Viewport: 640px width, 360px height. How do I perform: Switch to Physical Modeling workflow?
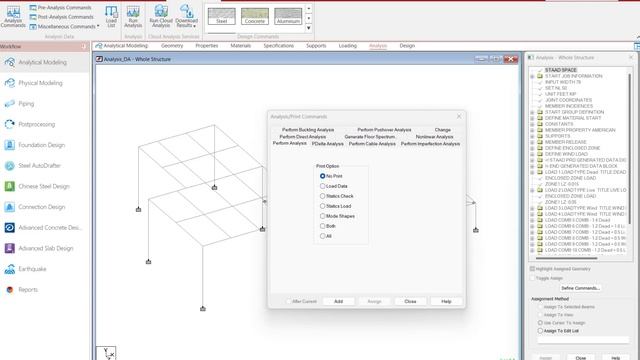click(x=40, y=83)
